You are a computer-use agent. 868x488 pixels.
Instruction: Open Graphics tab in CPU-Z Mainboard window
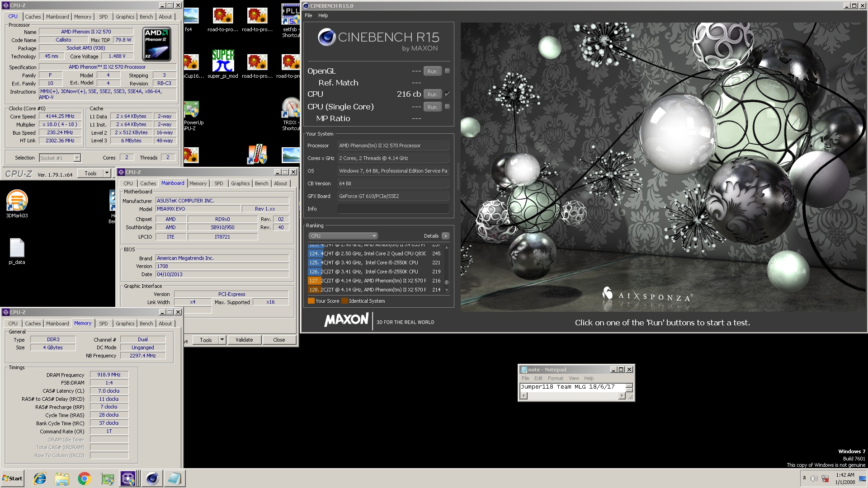click(240, 183)
